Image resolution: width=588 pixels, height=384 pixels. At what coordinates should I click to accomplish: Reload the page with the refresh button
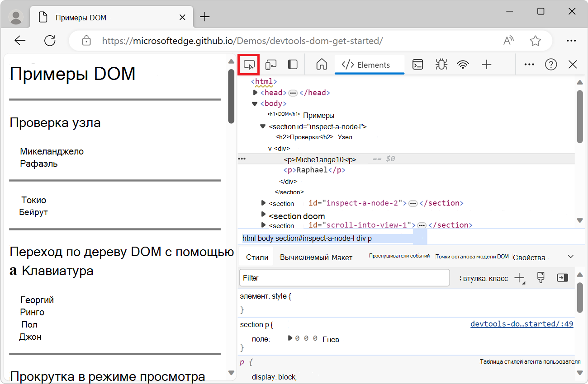click(x=50, y=41)
